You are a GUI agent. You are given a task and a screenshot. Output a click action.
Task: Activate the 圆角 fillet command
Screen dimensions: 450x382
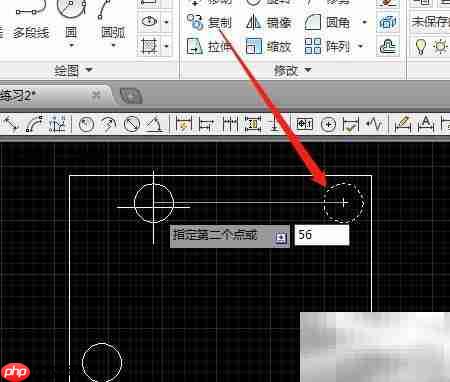click(x=327, y=22)
